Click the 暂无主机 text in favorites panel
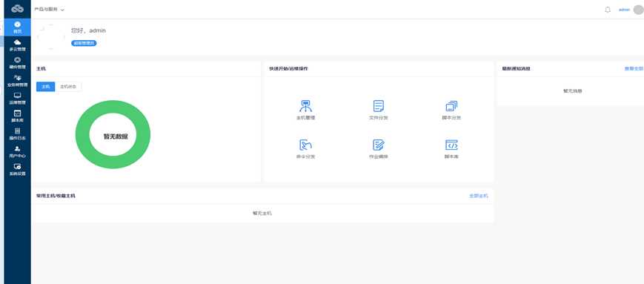The width and height of the screenshot is (644, 284). 262,214
